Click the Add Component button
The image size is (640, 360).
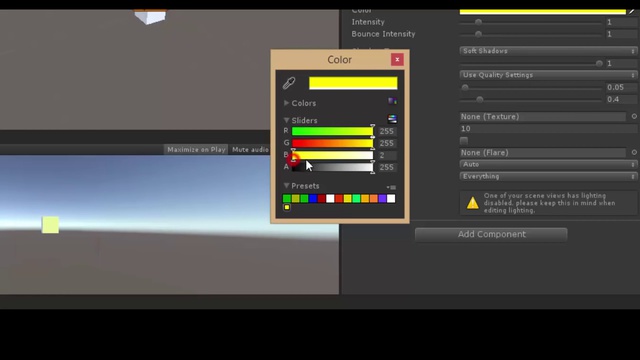[491, 234]
